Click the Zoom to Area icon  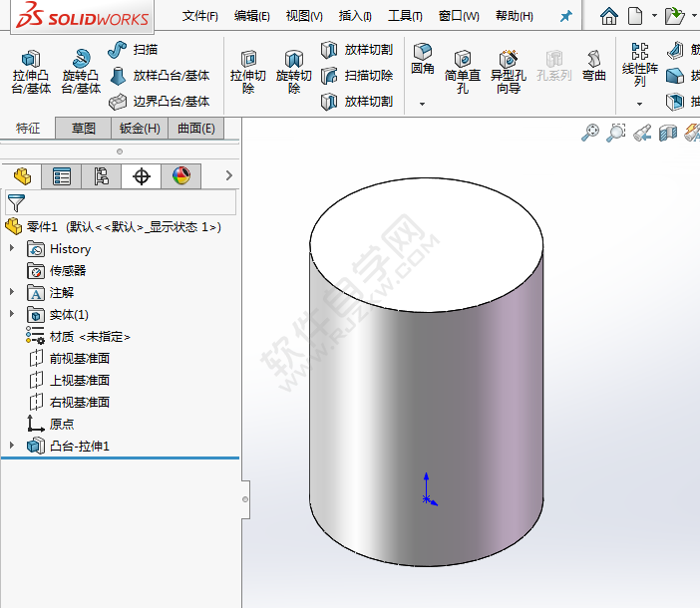(x=615, y=133)
